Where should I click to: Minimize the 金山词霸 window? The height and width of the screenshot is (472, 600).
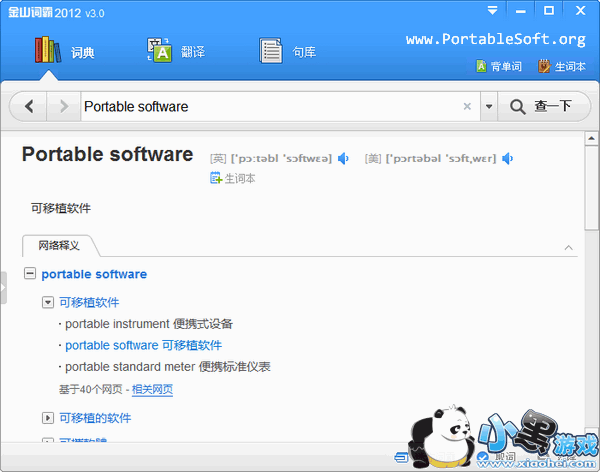520,11
